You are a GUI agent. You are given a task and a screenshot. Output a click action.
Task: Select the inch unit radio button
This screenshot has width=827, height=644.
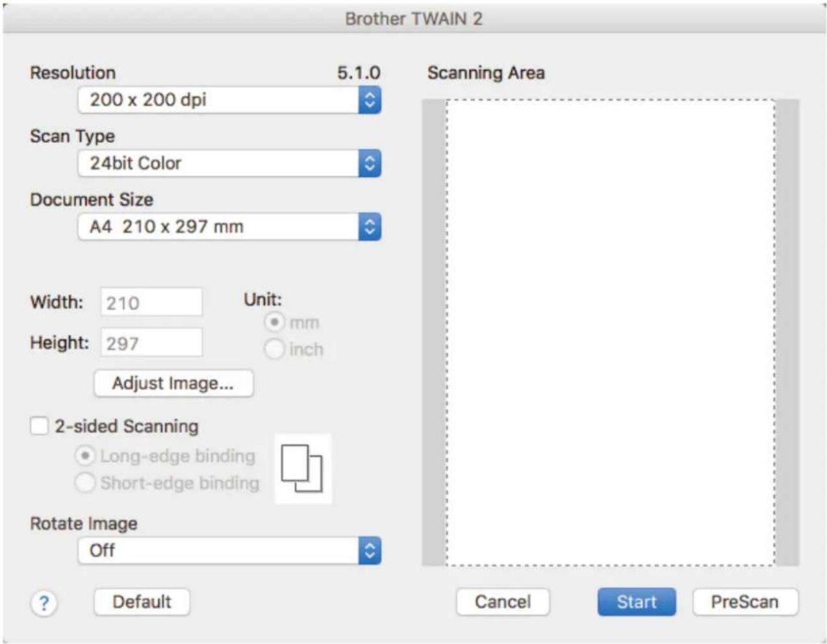pyautogui.click(x=274, y=349)
